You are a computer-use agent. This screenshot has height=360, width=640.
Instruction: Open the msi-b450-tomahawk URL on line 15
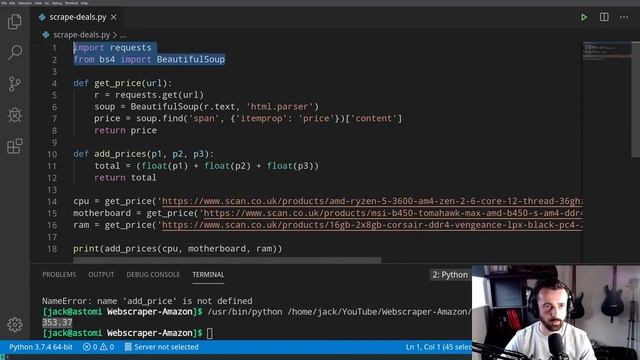[x=393, y=213]
